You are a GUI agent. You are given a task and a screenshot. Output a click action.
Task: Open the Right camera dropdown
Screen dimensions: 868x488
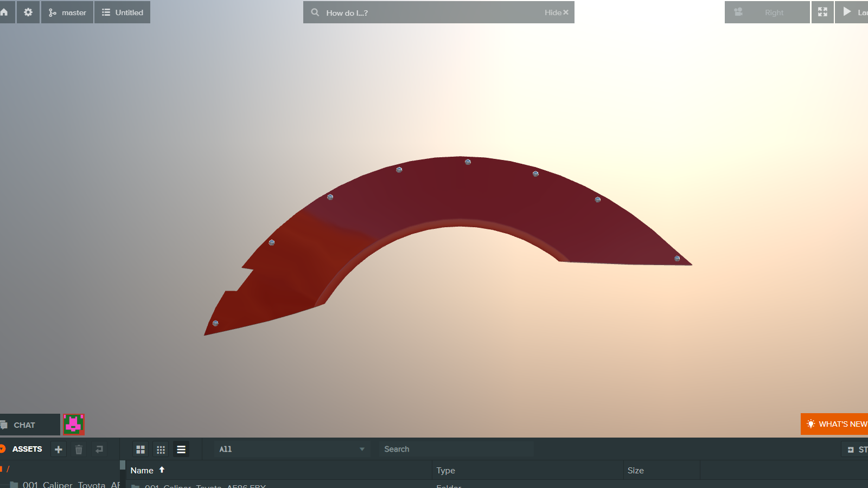767,12
